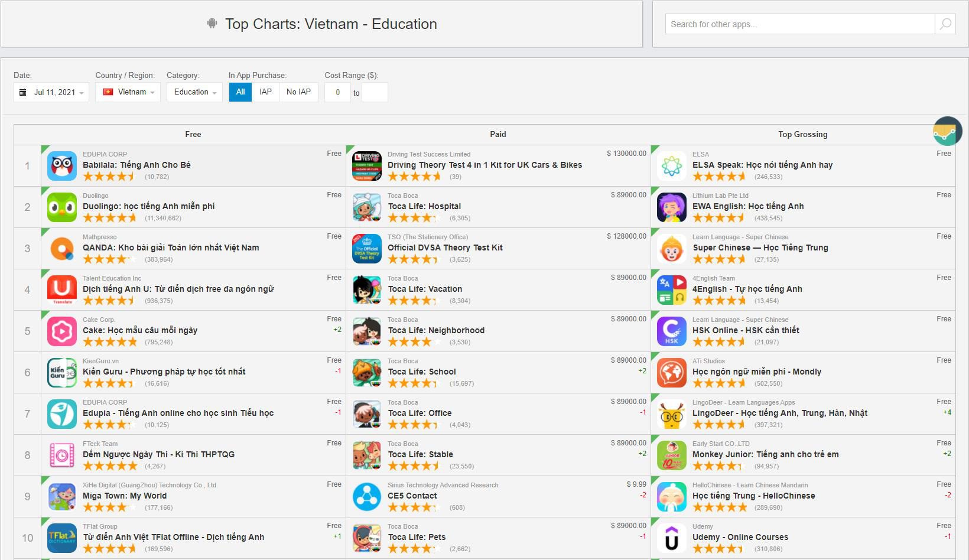Select the No IAP filter option

click(x=299, y=92)
